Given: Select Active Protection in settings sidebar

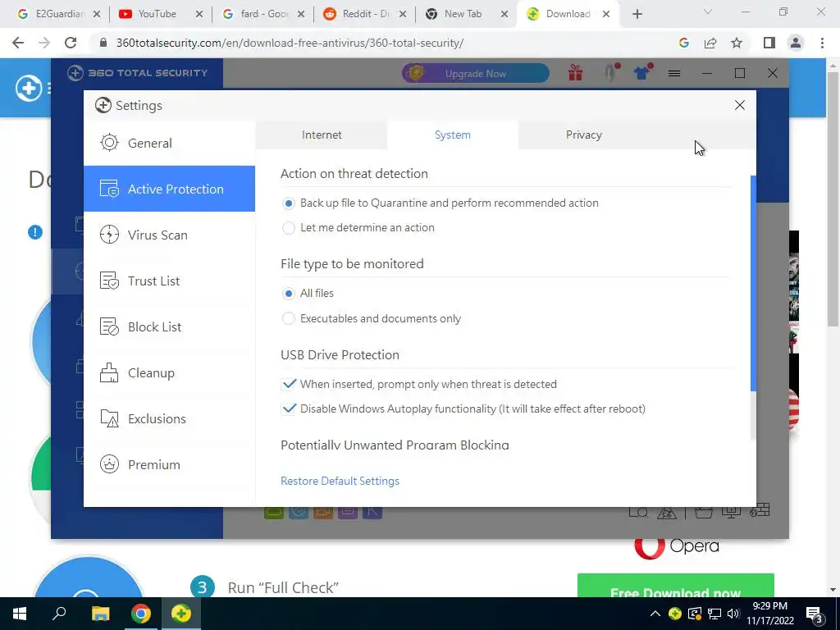Looking at the screenshot, I should (x=169, y=189).
